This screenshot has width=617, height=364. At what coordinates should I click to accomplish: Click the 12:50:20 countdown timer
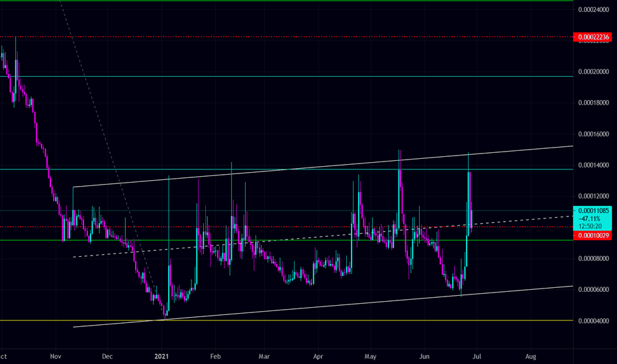[x=590, y=226]
